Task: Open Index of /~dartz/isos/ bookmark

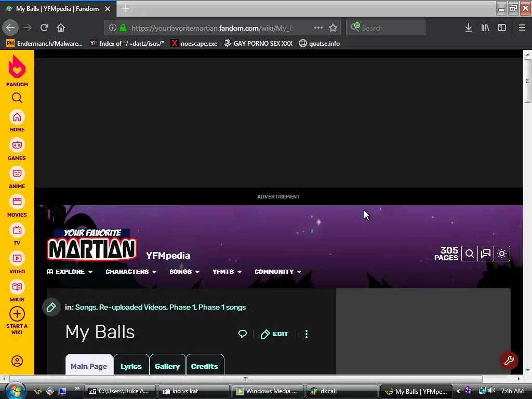Action: [127, 44]
